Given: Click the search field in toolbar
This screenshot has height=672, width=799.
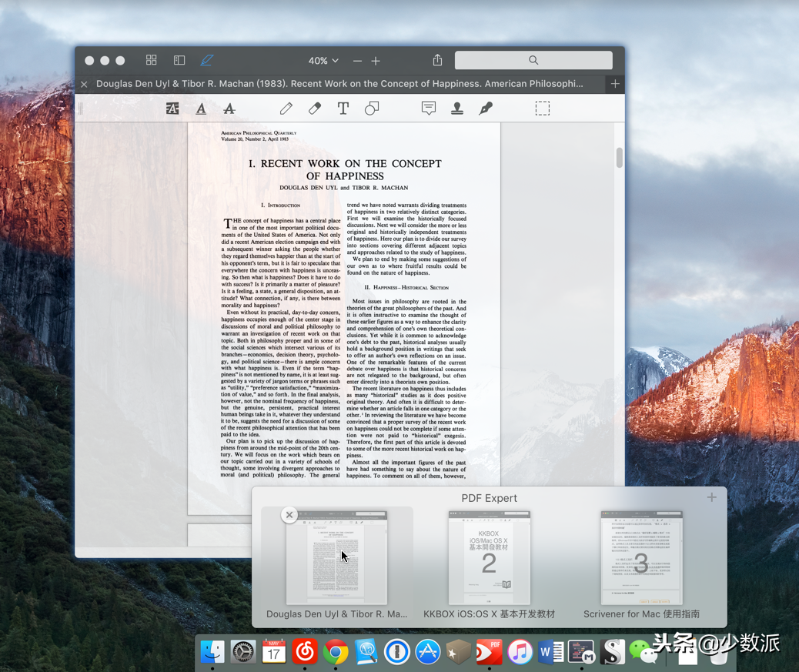Looking at the screenshot, I should [x=533, y=60].
